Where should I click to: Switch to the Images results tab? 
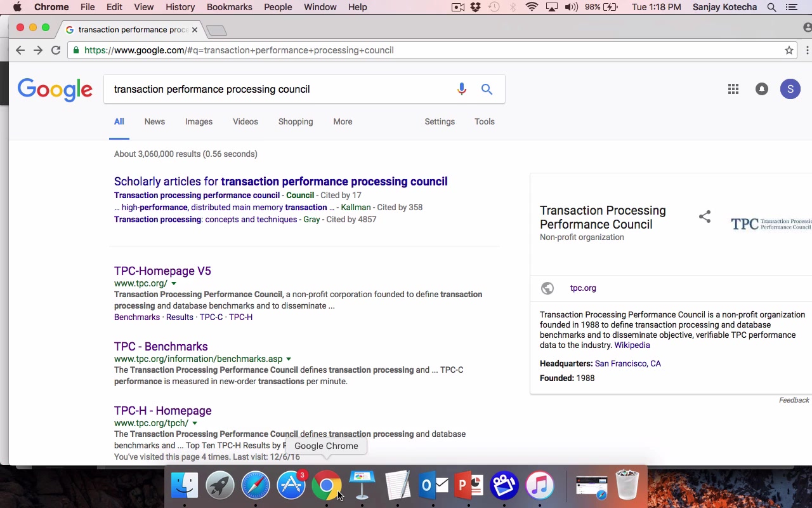pos(199,122)
